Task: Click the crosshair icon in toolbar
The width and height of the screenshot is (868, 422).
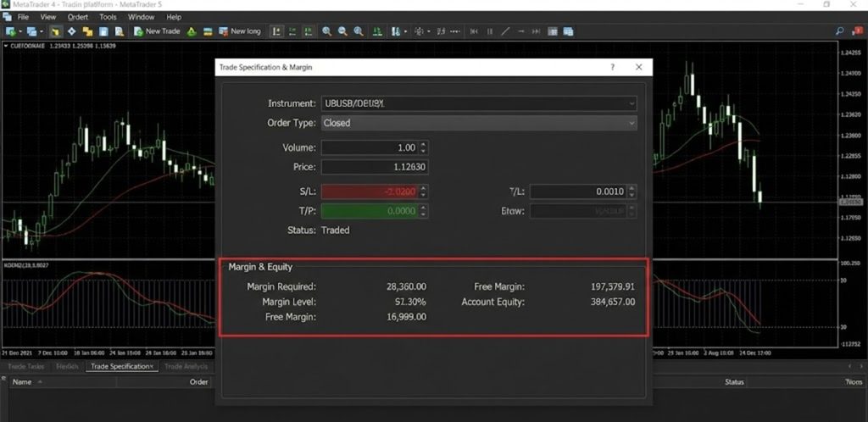Action: click(x=418, y=31)
